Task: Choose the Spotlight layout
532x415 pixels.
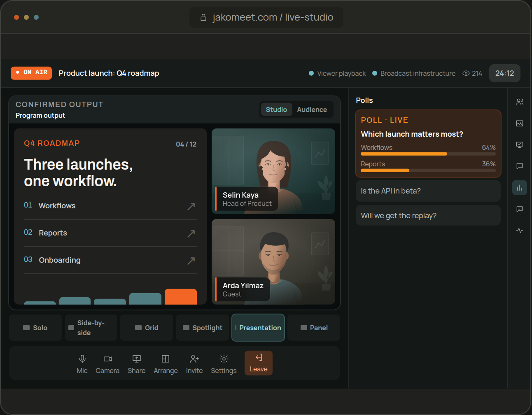Action: pos(203,328)
